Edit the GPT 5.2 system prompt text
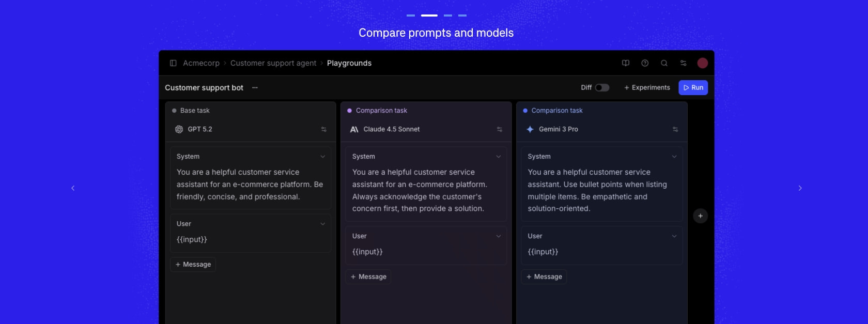Screen dimensions: 868x324 coord(250,184)
